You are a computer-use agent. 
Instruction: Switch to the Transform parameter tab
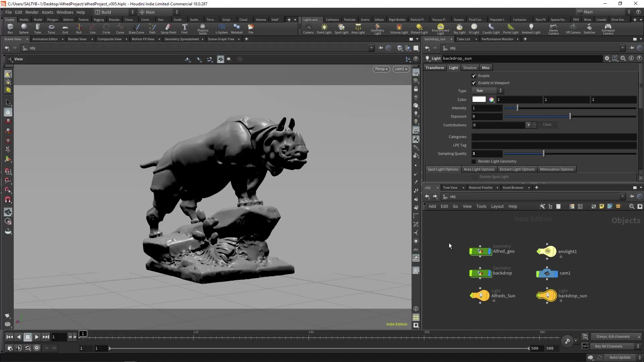(x=435, y=68)
